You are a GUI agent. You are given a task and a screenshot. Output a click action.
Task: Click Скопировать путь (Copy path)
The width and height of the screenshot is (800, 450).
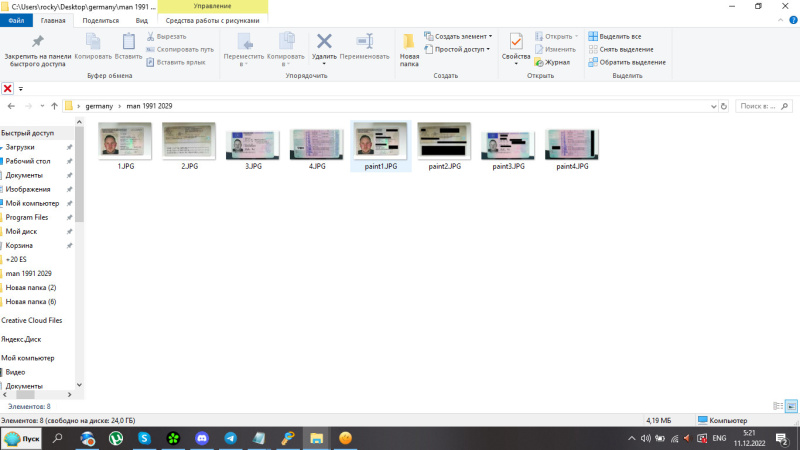(x=185, y=49)
